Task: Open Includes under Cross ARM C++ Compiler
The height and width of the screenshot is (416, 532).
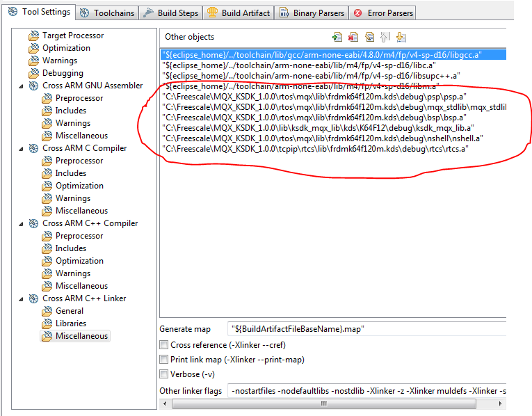Action: point(64,249)
